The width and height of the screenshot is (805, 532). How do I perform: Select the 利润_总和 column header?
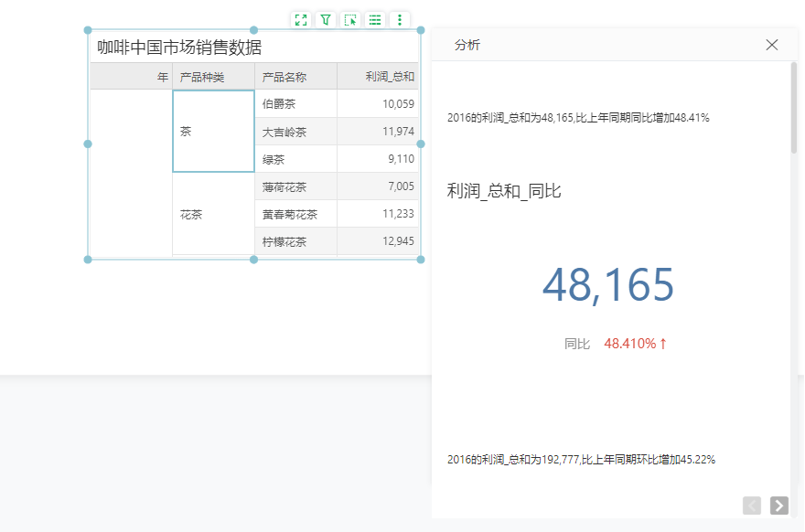378,77
